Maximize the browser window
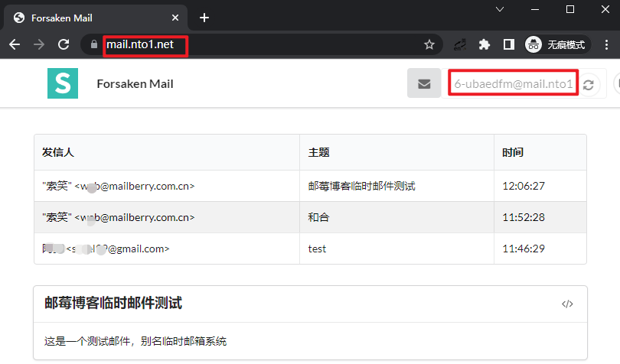Screen dimensions: 620x364 point(569,9)
